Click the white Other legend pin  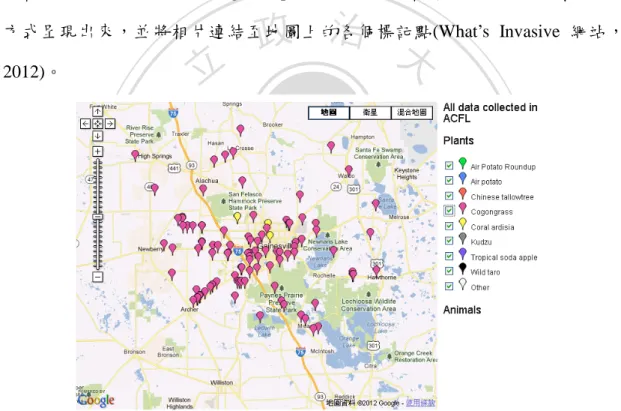[x=462, y=284]
